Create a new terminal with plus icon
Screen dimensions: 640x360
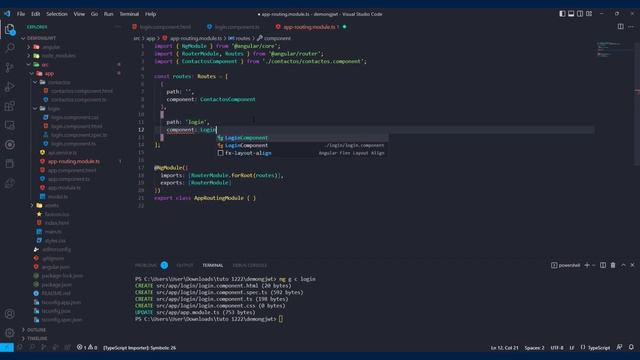tap(587, 265)
